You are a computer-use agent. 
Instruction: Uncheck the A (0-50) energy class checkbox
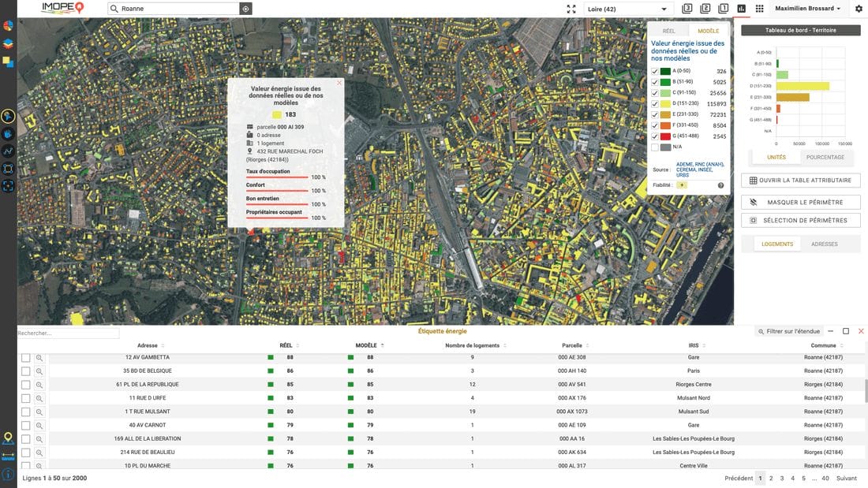(655, 71)
